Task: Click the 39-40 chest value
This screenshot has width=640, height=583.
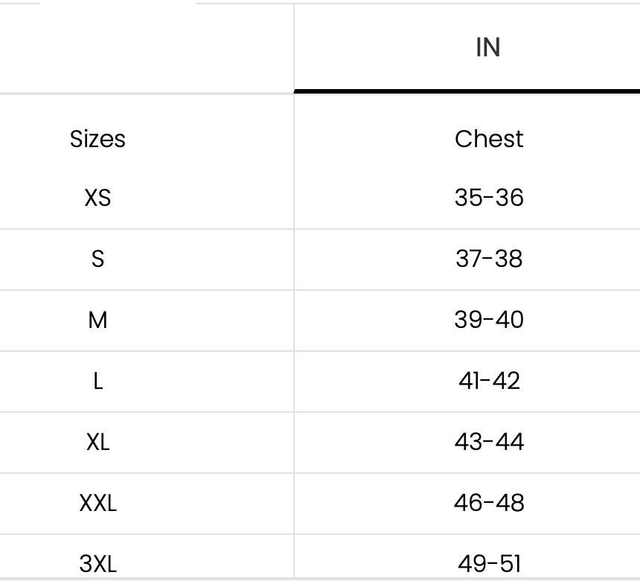Action: coord(489,320)
